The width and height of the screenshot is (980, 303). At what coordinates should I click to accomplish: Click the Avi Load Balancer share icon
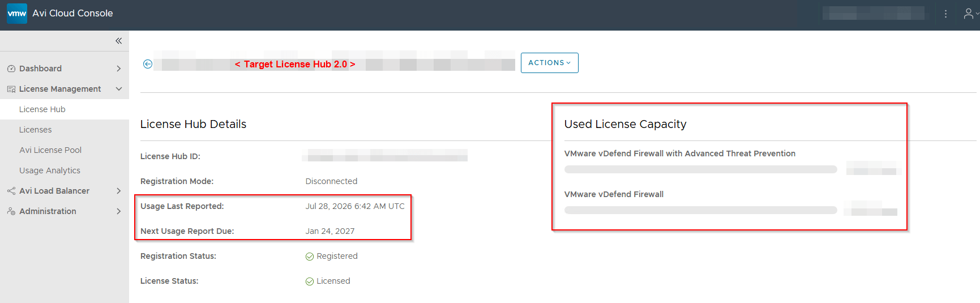(x=11, y=191)
